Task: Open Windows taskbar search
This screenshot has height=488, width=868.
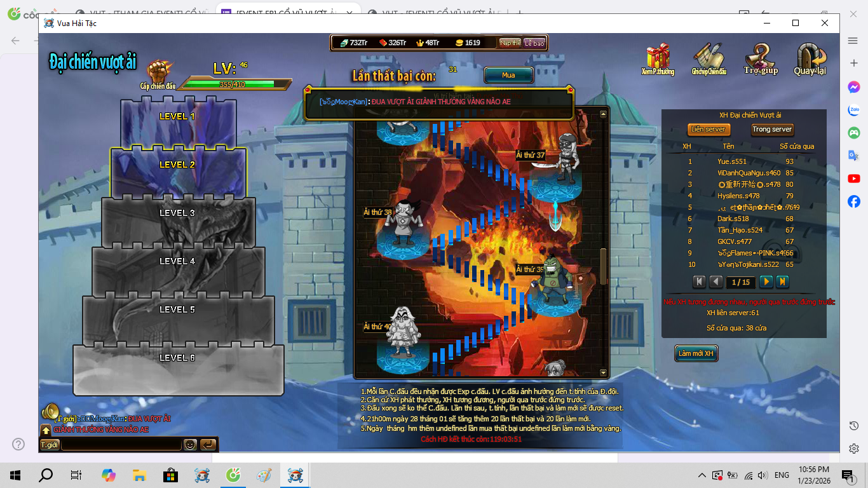Action: pos(46,475)
